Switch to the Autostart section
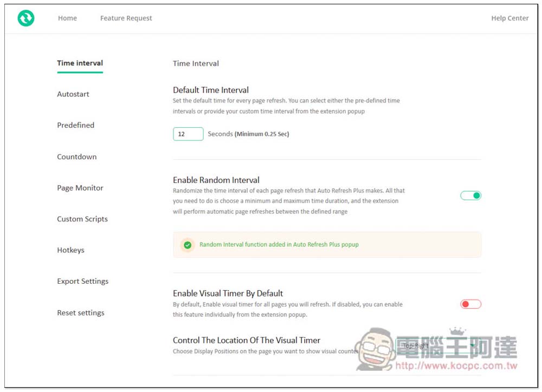The height and width of the screenshot is (392, 542). pos(73,94)
